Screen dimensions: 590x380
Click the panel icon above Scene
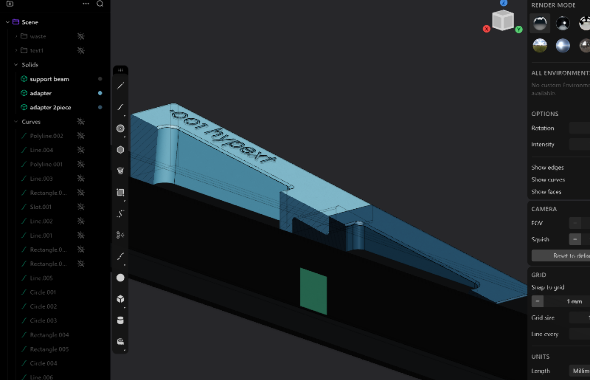tap(10, 4)
